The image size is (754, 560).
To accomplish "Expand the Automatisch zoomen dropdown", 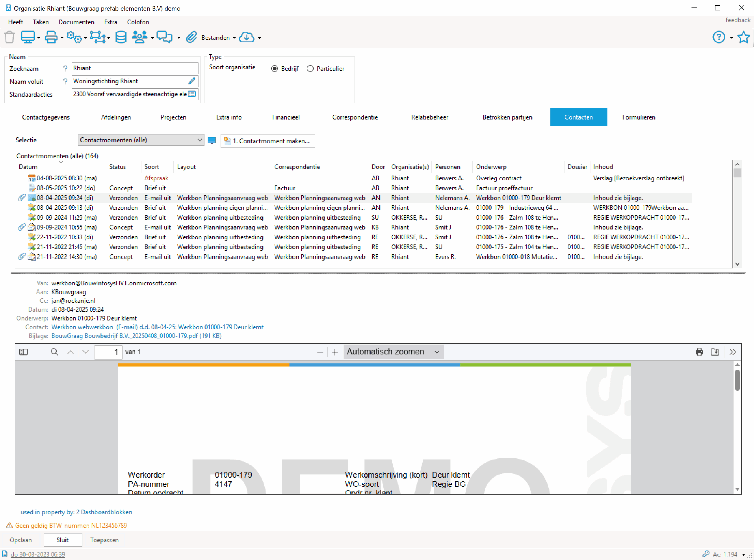I will point(393,352).
